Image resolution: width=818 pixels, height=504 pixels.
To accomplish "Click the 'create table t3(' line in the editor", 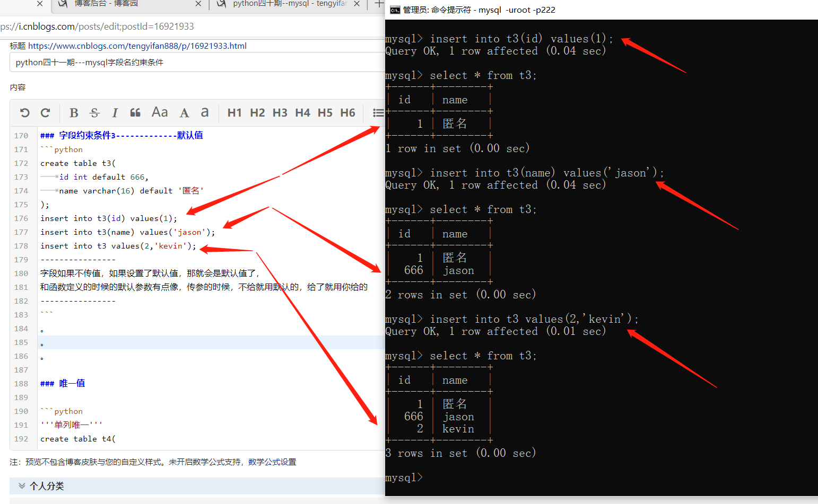I will 78,163.
